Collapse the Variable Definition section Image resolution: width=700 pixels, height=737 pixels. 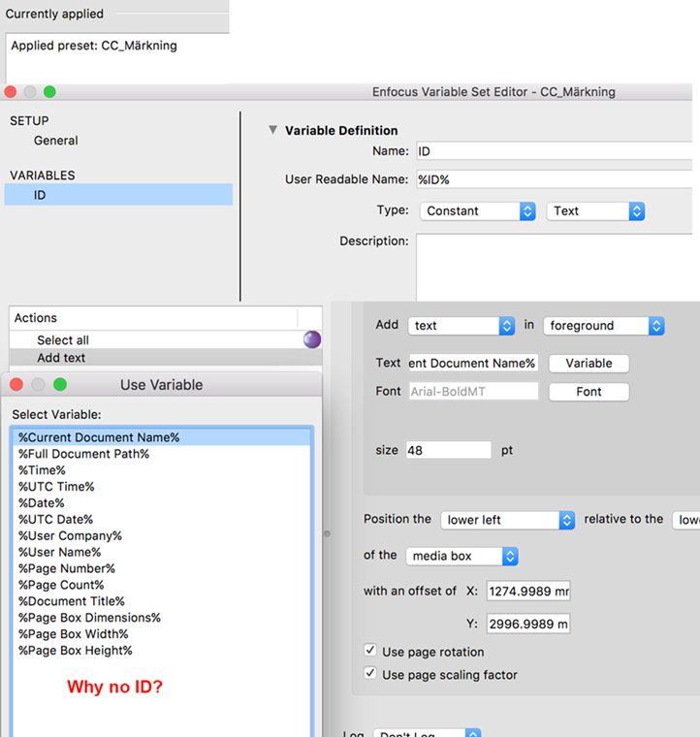point(272,130)
